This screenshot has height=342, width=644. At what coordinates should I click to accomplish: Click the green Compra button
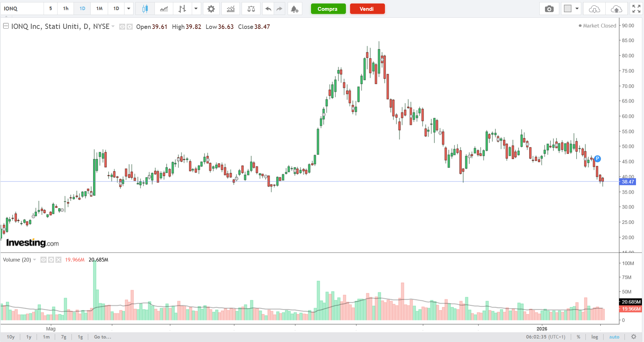coord(328,9)
